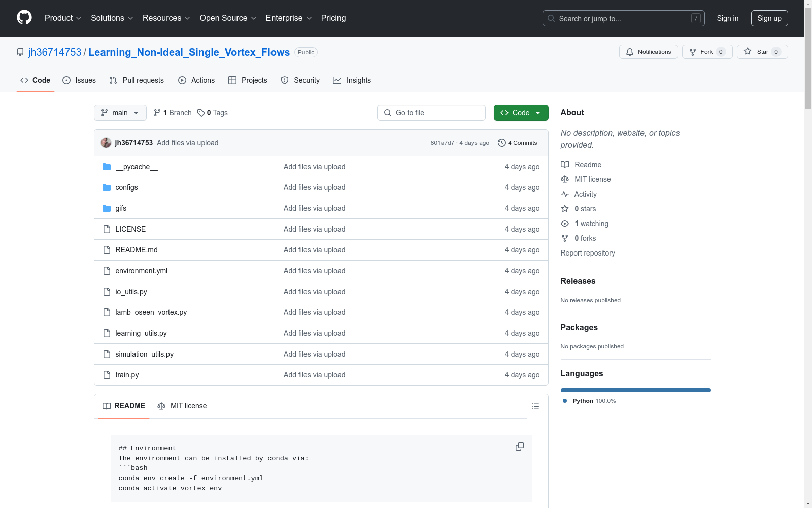Open learning_utils.py file

(x=141, y=333)
